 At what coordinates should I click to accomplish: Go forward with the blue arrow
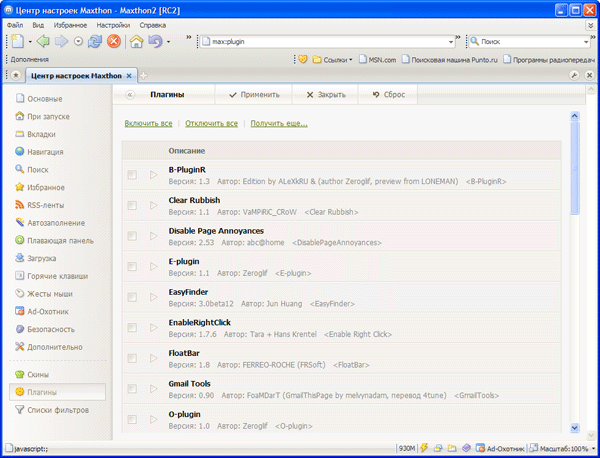61,41
